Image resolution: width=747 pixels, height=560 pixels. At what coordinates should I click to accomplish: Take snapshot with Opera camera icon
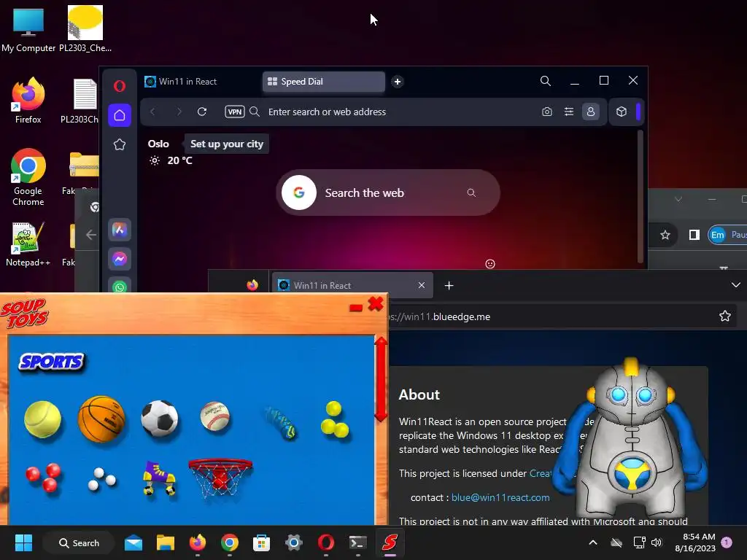point(547,112)
